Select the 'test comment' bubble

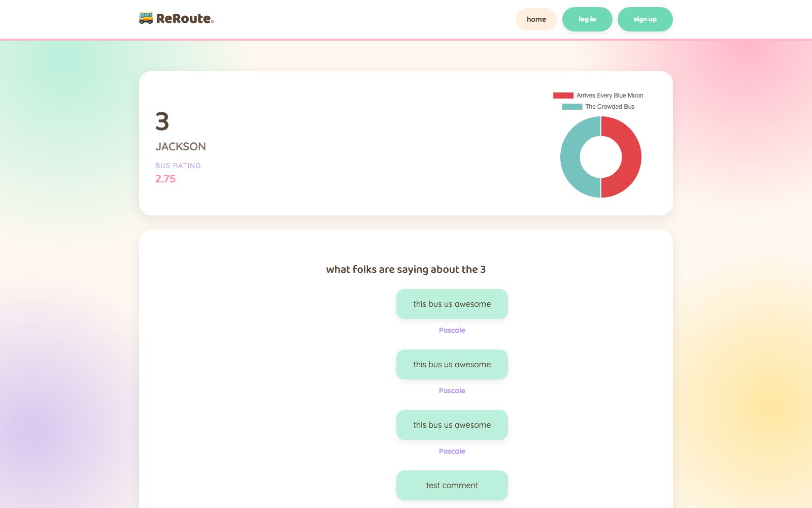452,485
